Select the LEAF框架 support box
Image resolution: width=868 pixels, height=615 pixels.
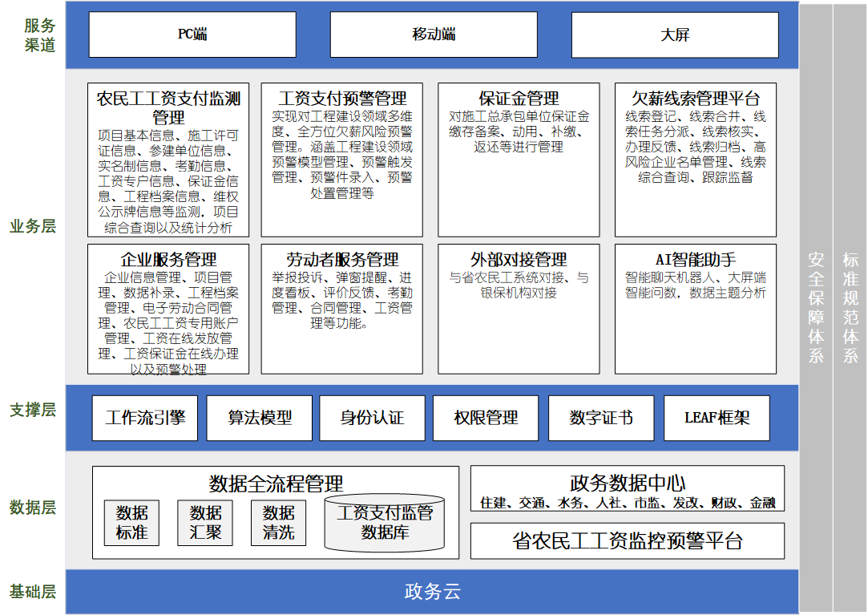tap(717, 418)
